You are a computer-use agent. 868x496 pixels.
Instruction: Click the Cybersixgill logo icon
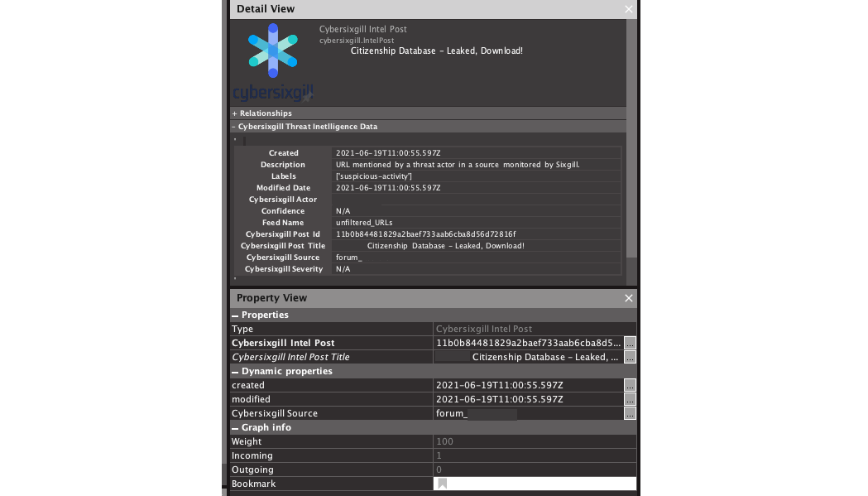pyautogui.click(x=272, y=51)
